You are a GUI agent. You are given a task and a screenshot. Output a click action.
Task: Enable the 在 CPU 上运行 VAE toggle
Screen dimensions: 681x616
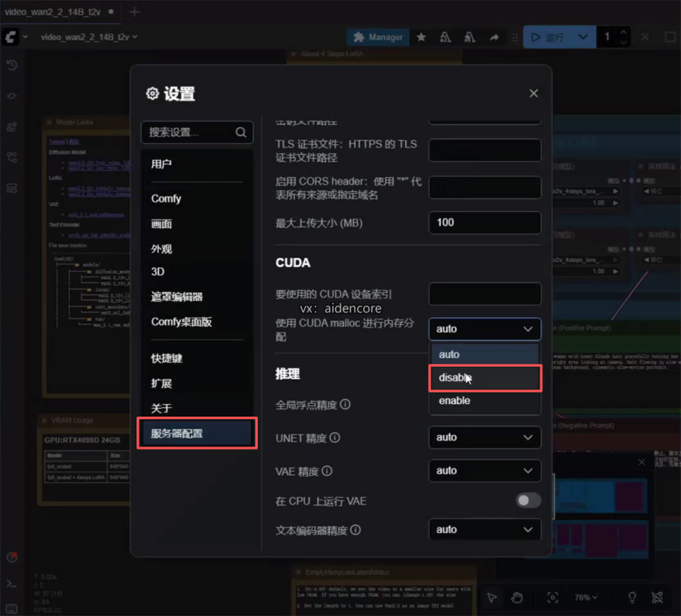pos(528,500)
